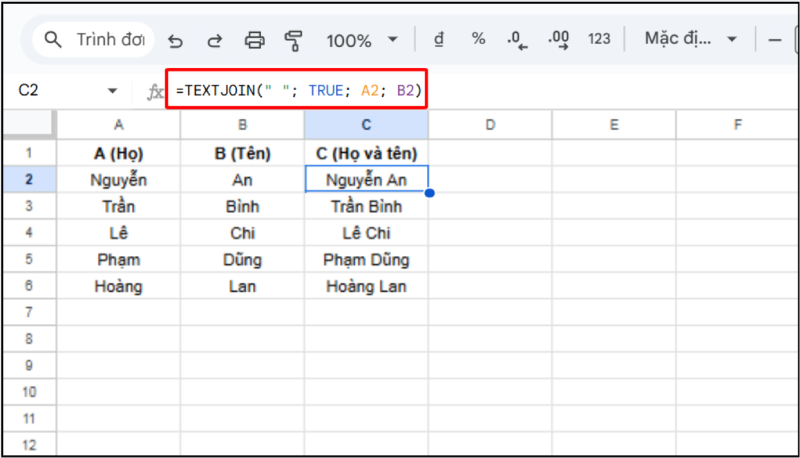Select row 2 header
This screenshot has height=458, width=800.
pos(29,179)
